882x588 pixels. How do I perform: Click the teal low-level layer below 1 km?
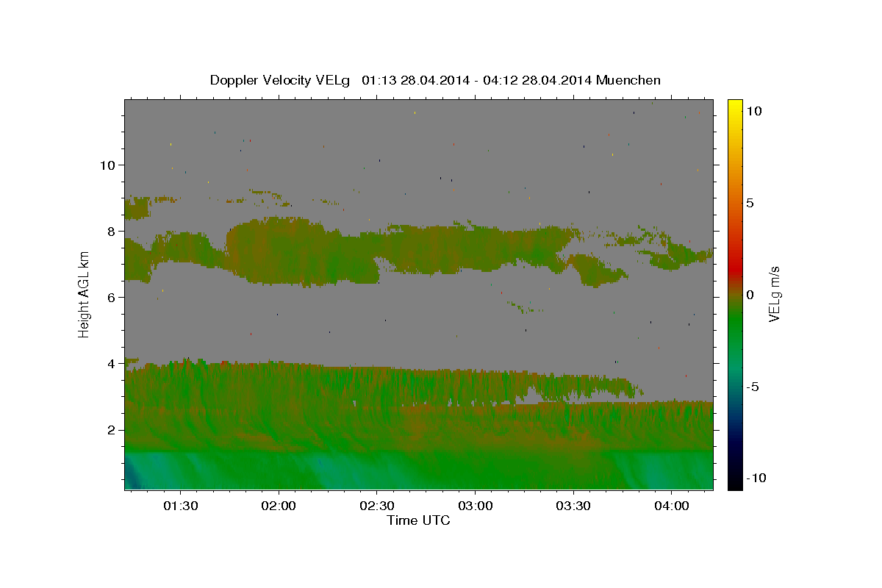click(419, 470)
